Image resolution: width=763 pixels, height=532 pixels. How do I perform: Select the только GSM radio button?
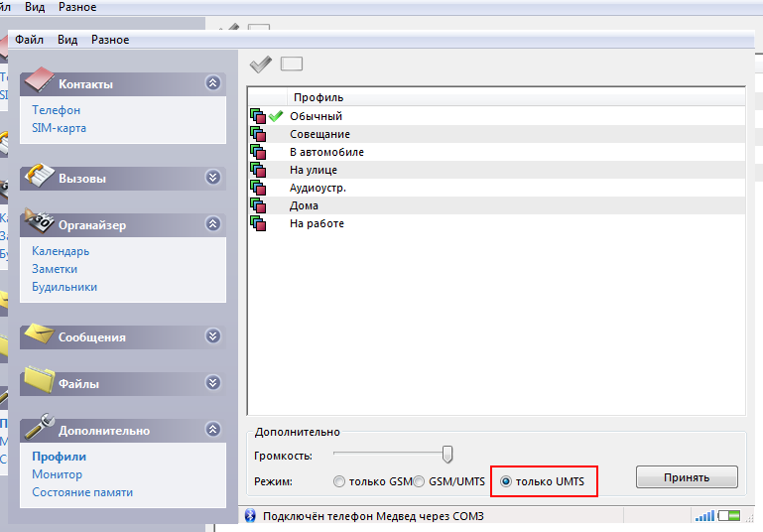click(340, 482)
